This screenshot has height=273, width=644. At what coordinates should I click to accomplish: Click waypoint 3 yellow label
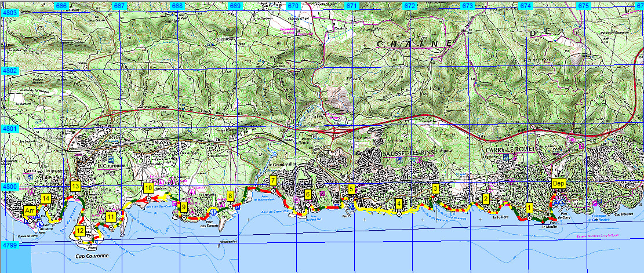435,188
